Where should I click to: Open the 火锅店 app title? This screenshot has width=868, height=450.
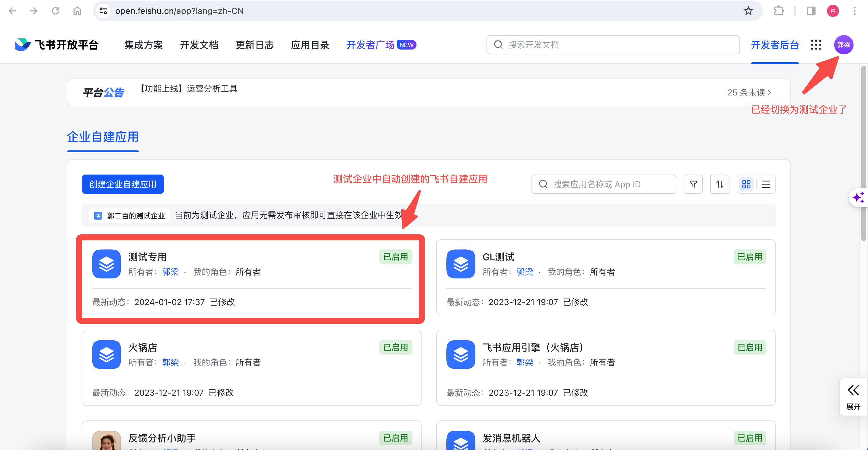click(x=142, y=347)
